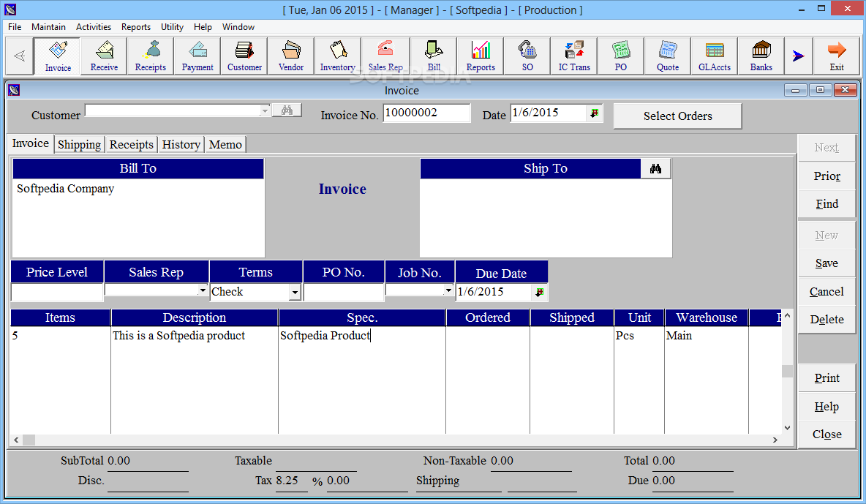Open the Inventory toolbar icon

coord(337,56)
